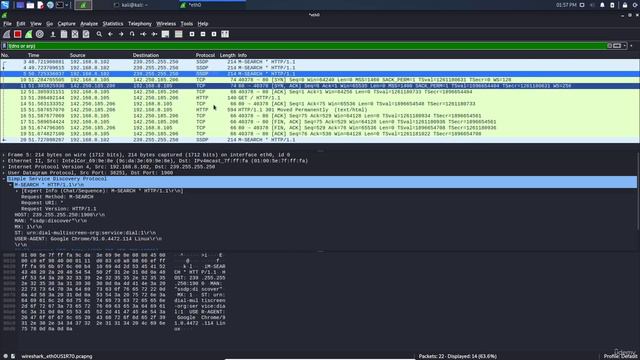640x360 pixels.
Task: Open display filter bookmarks icon
Action: click(4, 46)
